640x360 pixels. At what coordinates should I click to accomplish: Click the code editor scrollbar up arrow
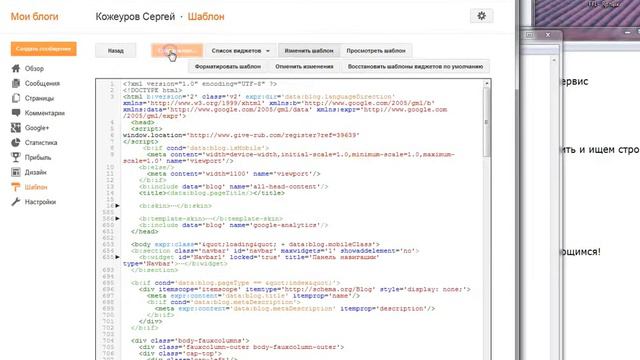pos(487,84)
